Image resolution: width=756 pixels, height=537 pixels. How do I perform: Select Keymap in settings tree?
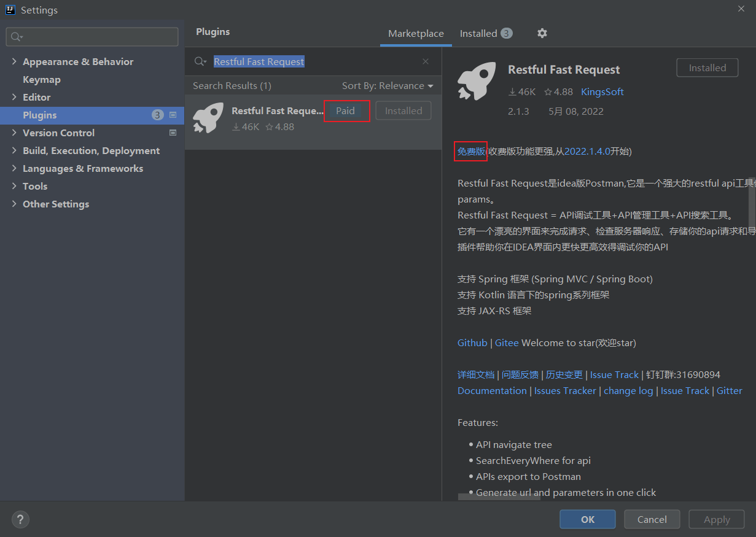click(41, 79)
